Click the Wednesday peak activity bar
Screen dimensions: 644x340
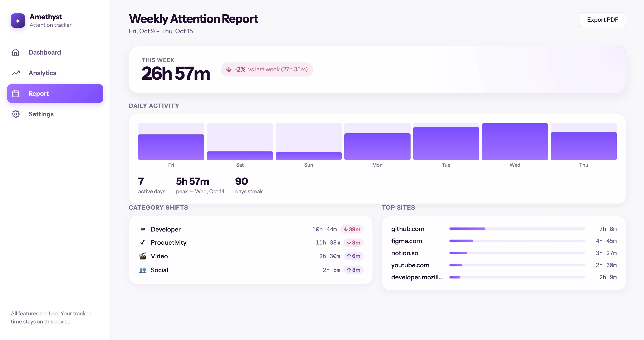[515, 142]
